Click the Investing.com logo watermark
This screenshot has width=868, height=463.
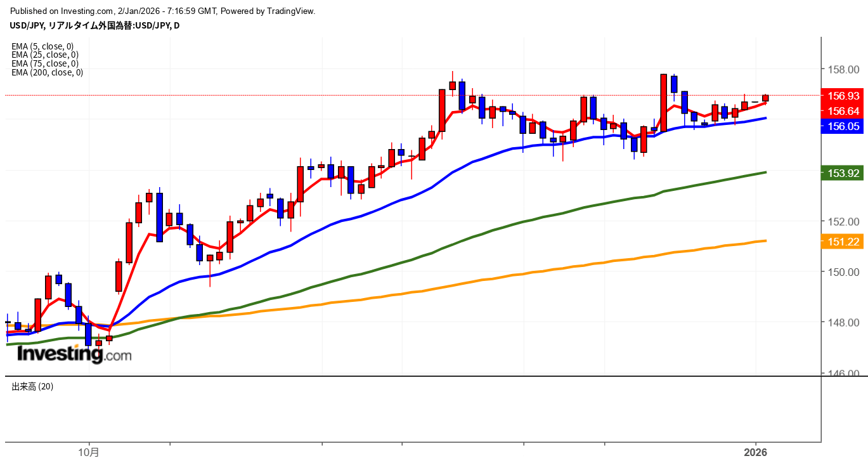(x=74, y=354)
